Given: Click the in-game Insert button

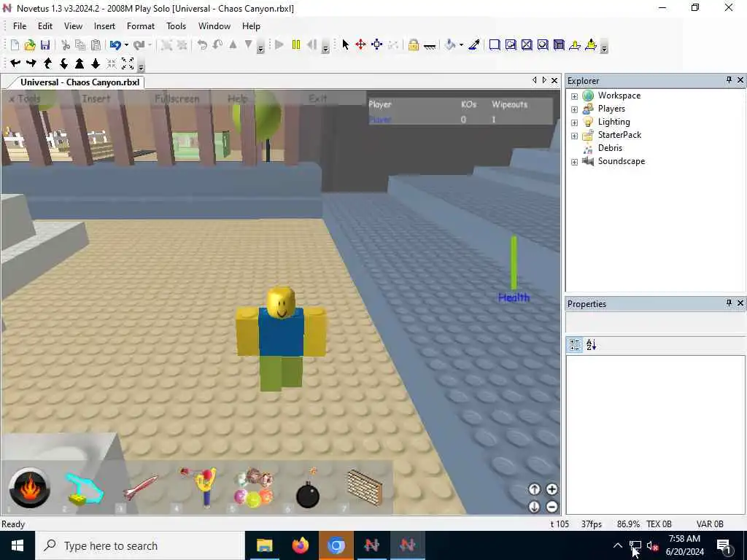Looking at the screenshot, I should (96, 98).
